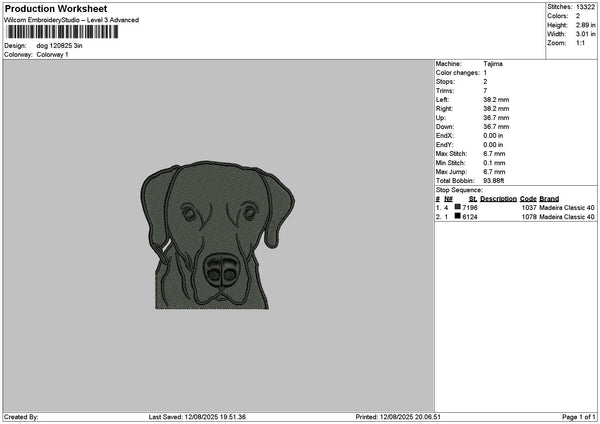The width and height of the screenshot is (600, 424).
Task: Click the Brand column header
Action: 549,199
